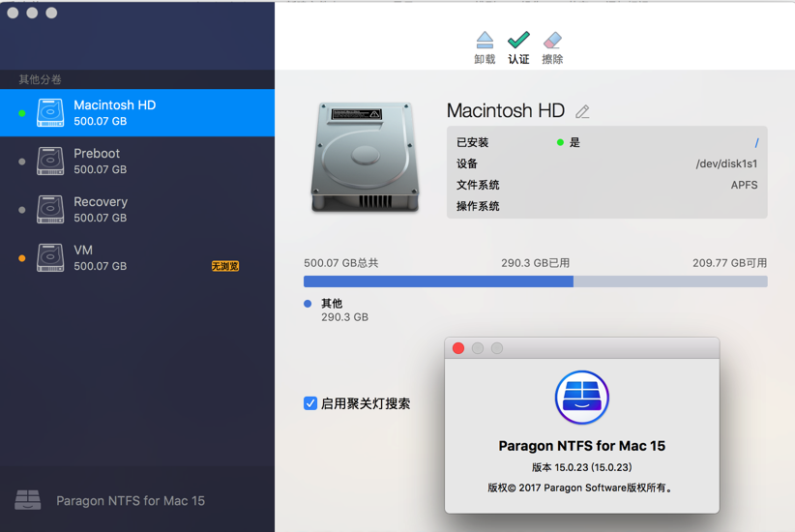Click the Erase (擦除) eraser icon

tap(552, 40)
